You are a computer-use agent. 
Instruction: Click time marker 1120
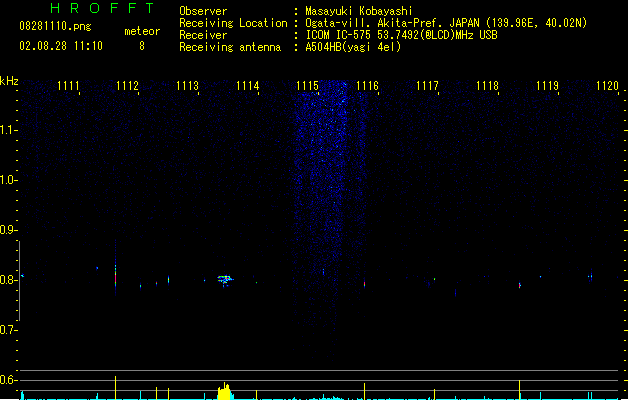(608, 86)
